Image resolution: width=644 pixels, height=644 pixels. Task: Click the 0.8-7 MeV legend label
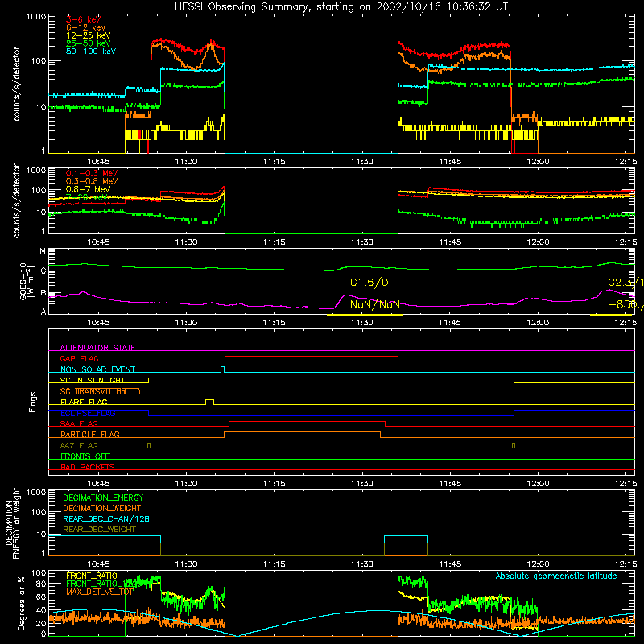(89, 189)
